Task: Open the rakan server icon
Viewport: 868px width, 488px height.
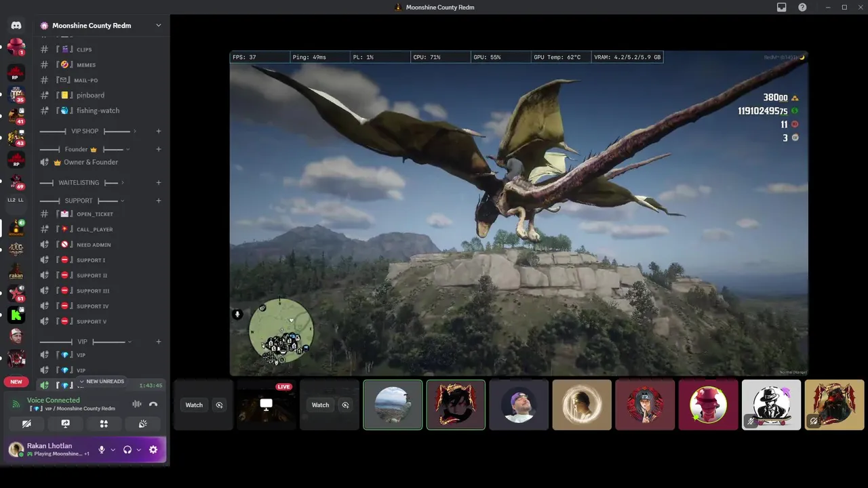Action: (16, 272)
